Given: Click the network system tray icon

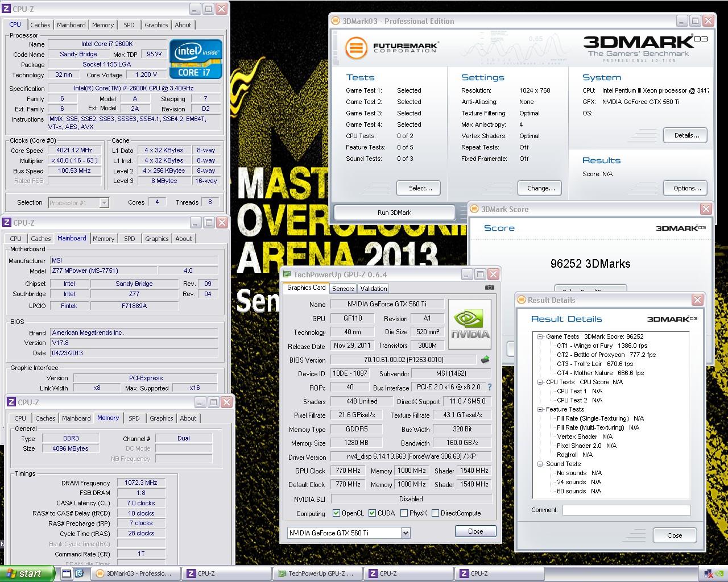Looking at the screenshot, I should click(x=709, y=573).
